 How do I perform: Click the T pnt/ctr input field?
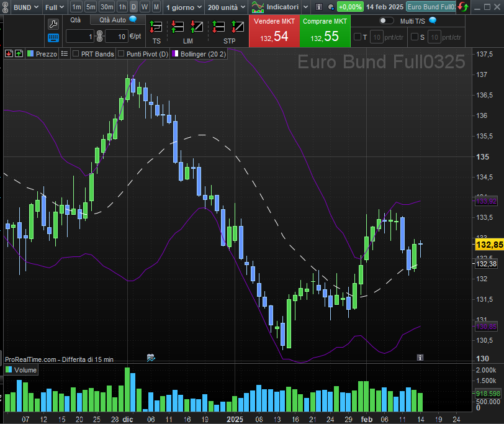[x=377, y=37]
